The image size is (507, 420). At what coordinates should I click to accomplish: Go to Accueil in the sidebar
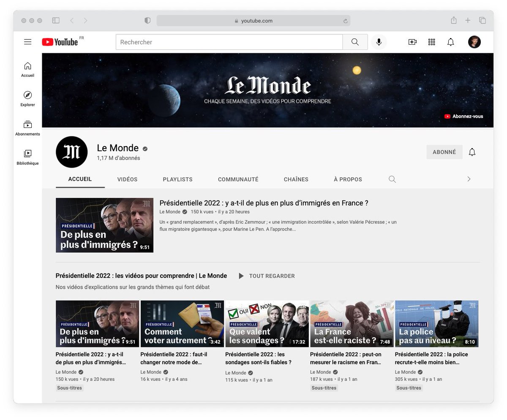click(27, 70)
